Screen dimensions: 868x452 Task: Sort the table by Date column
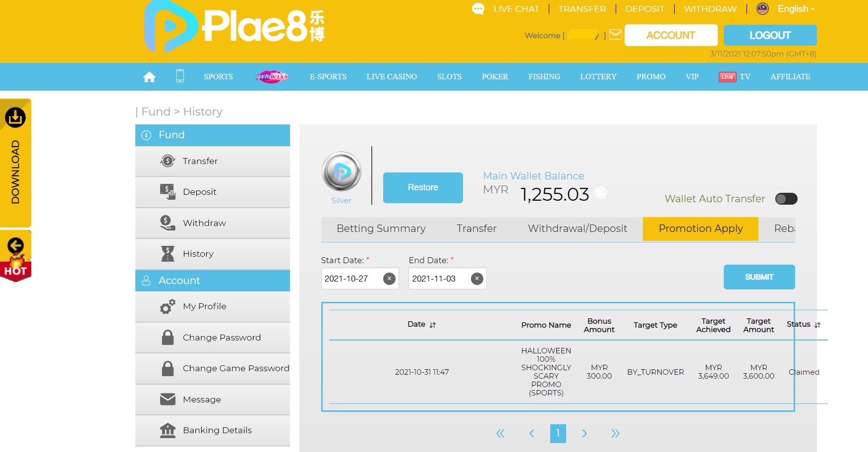click(433, 325)
